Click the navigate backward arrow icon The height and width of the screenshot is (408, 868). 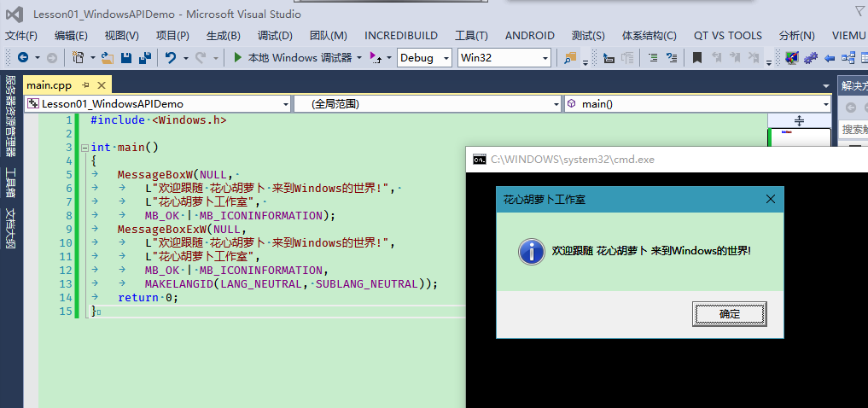(23, 57)
